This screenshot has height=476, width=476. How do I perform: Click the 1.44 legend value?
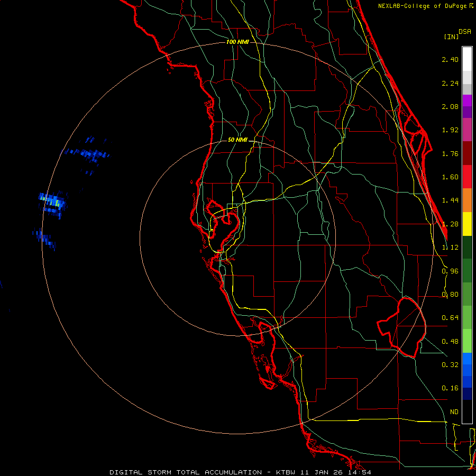coord(450,200)
